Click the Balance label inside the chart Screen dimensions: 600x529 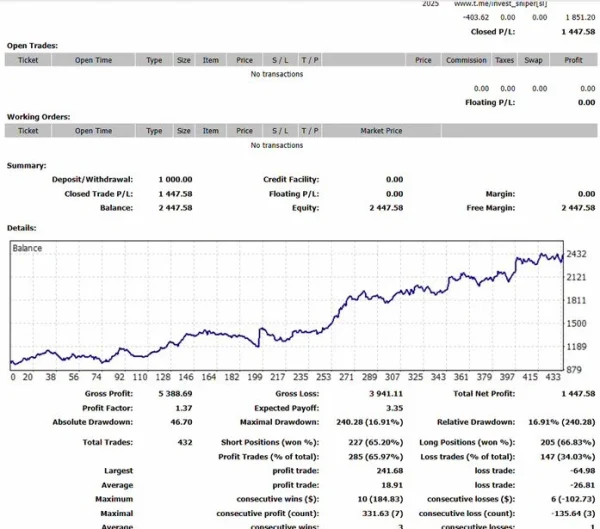coord(27,247)
